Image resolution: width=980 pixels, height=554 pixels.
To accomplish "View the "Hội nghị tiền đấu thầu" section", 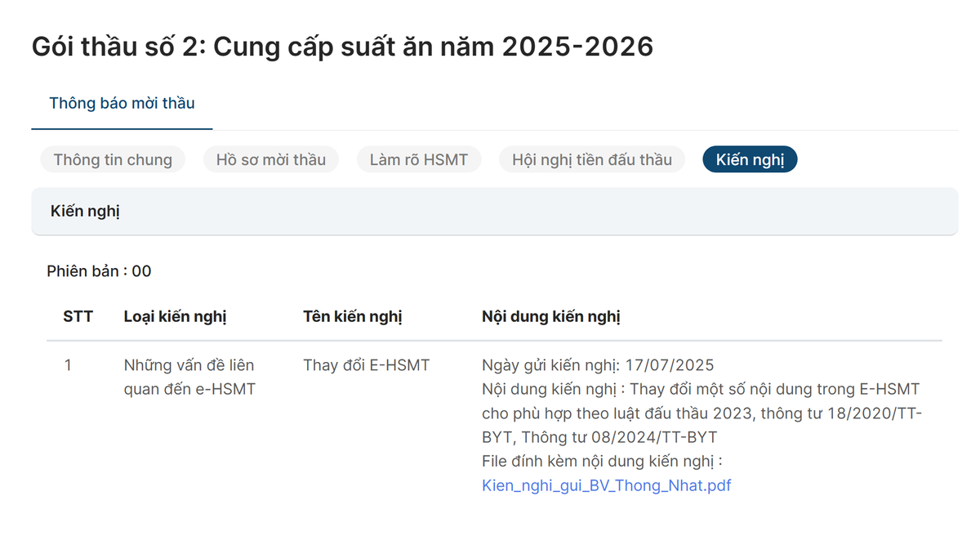I will pyautogui.click(x=591, y=159).
